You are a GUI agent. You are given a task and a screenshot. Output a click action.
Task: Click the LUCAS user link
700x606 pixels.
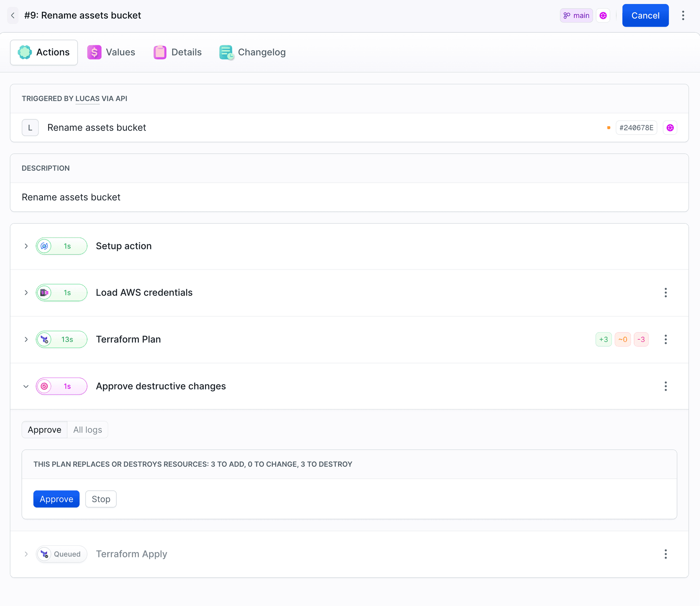point(87,99)
